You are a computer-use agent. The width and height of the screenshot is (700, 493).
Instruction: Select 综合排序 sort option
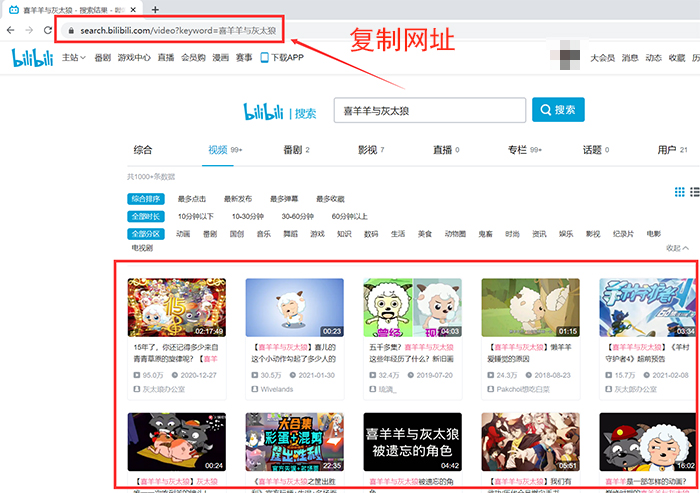click(146, 199)
